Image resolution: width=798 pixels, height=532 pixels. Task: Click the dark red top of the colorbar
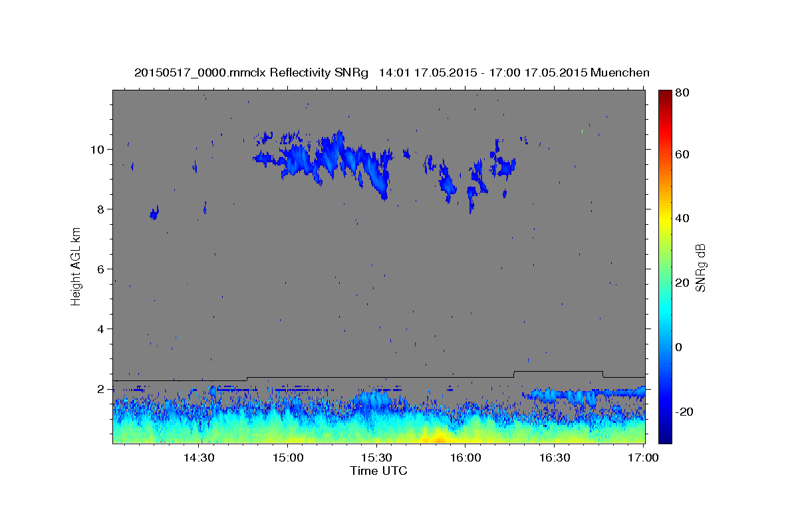click(665, 95)
